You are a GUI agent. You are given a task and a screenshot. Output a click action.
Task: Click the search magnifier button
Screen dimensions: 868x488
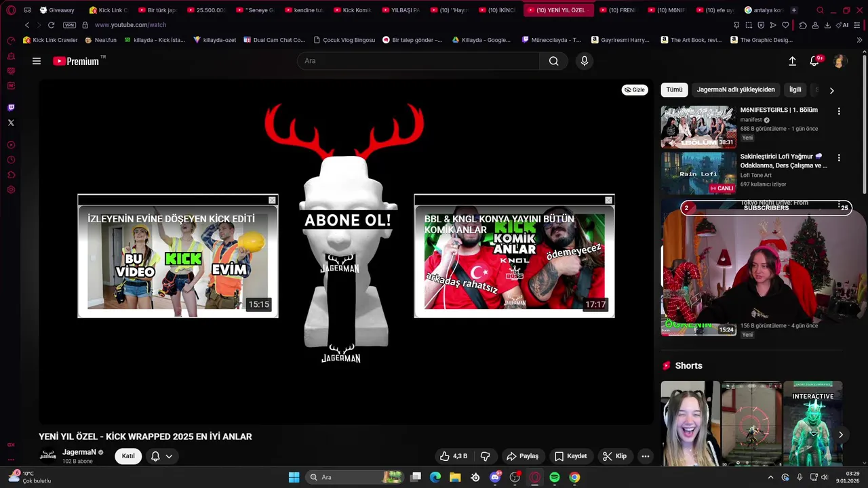553,61
